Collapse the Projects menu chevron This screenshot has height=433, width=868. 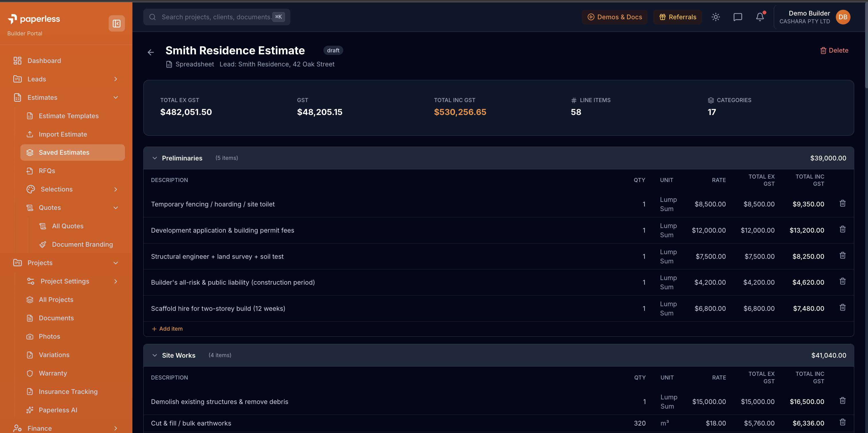tap(115, 263)
